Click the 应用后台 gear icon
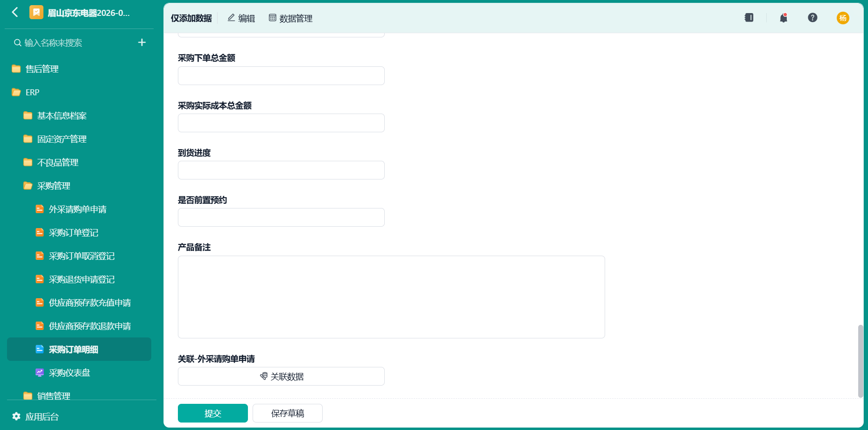The height and width of the screenshot is (430, 868). 16,416
